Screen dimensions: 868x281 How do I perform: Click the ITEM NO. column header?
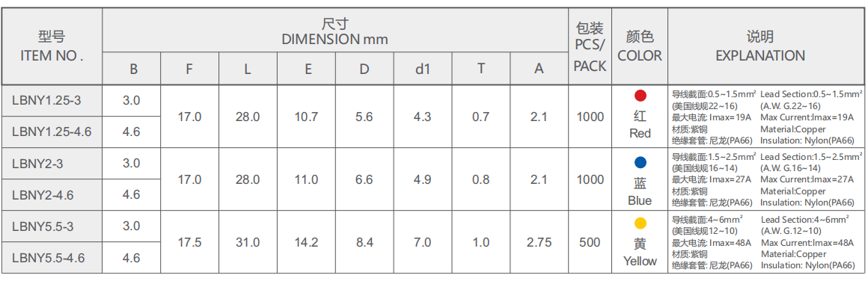[52, 46]
